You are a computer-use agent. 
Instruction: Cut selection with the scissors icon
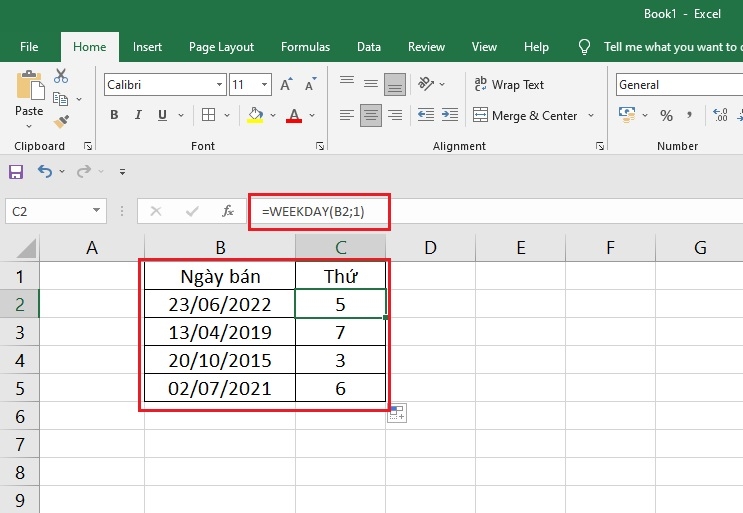(61, 76)
